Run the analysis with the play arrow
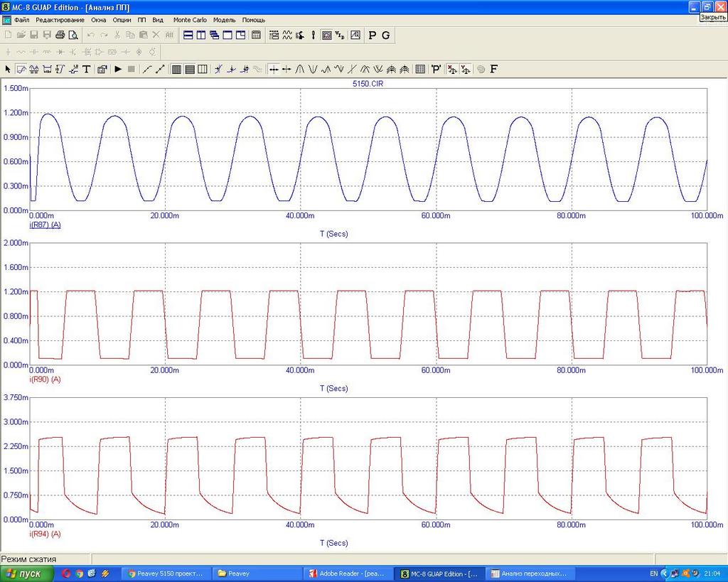 118,69
